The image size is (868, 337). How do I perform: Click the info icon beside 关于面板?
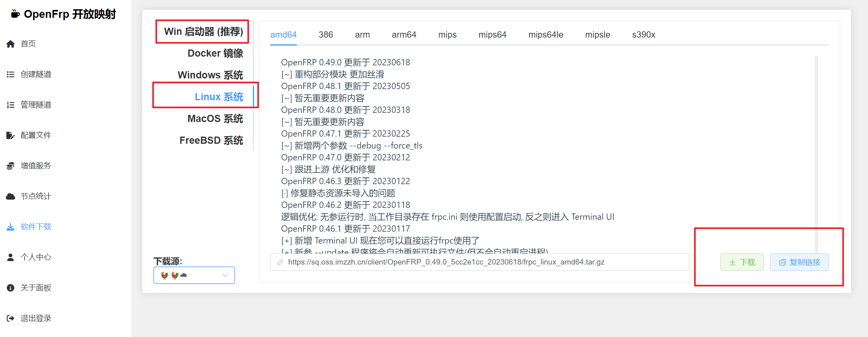[11, 288]
